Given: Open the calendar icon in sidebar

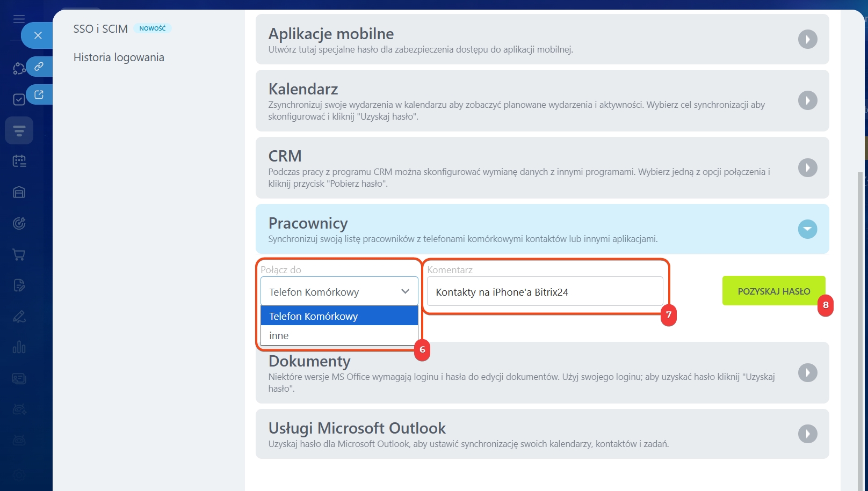Looking at the screenshot, I should point(19,161).
